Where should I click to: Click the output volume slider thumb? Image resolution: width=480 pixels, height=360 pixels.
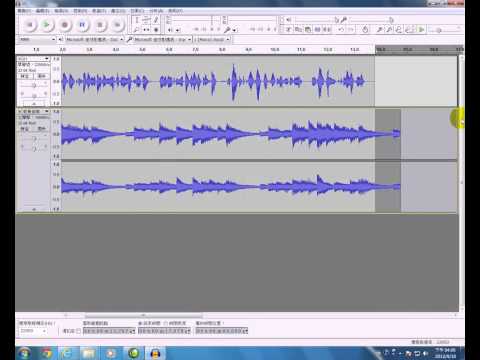[336, 20]
